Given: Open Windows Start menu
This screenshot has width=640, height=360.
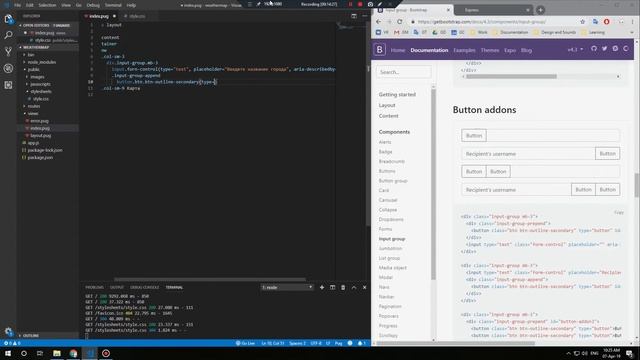Looking at the screenshot, I should click(7, 353).
